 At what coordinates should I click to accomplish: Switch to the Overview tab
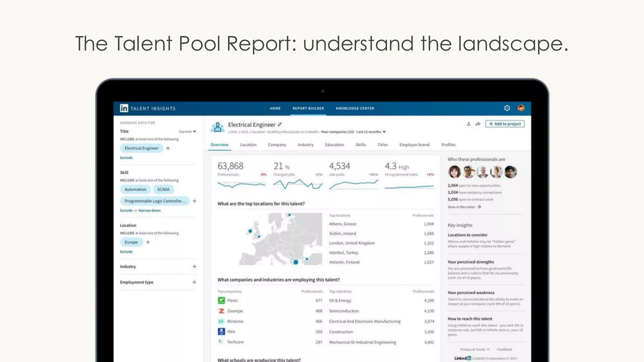coord(219,145)
